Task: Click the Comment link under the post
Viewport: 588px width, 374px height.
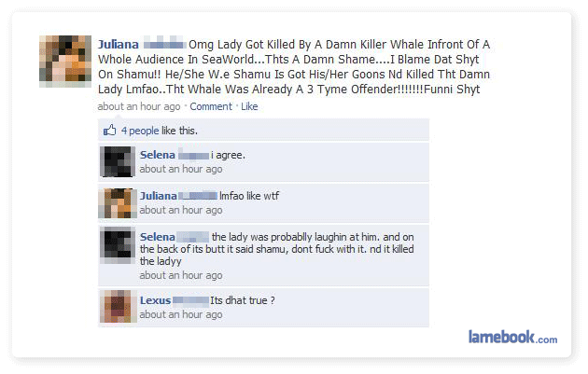Action: [211, 106]
